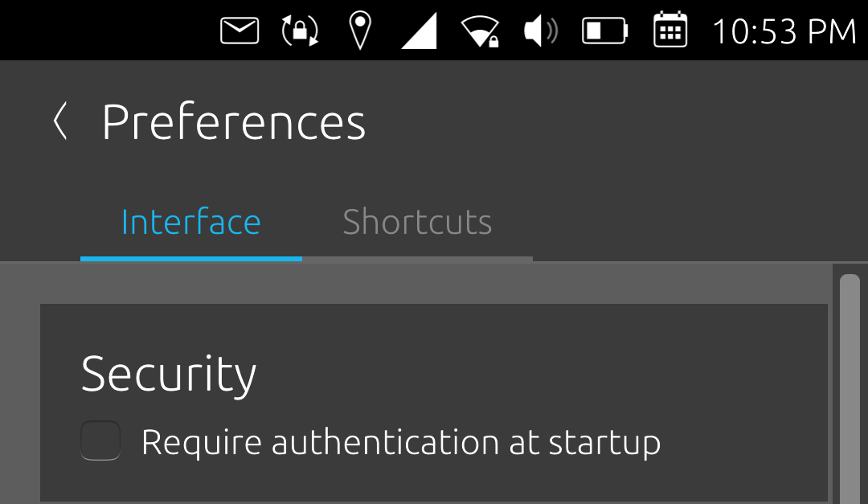Screen dimensions: 868x504
Task: Click the vertical scrollbar handle
Action: coord(850,386)
